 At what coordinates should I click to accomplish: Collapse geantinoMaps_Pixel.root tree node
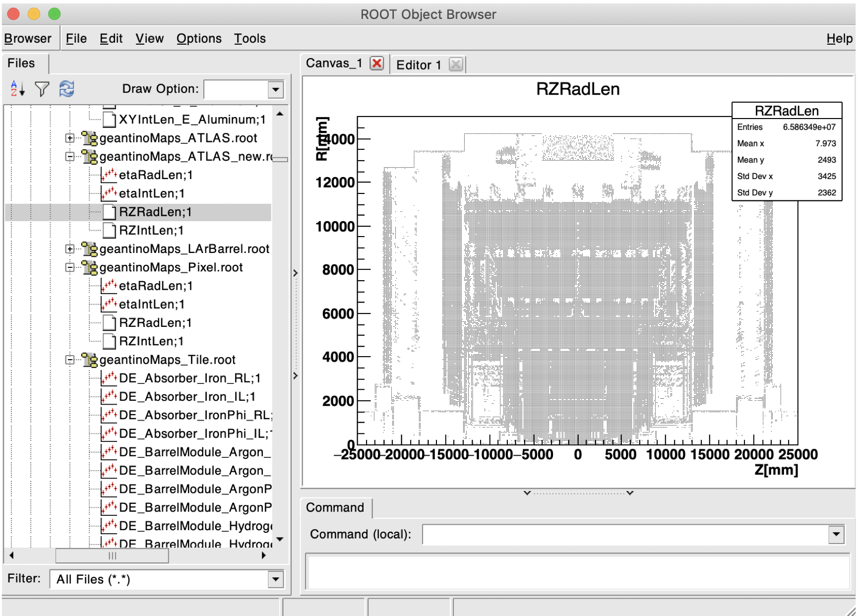coord(70,267)
